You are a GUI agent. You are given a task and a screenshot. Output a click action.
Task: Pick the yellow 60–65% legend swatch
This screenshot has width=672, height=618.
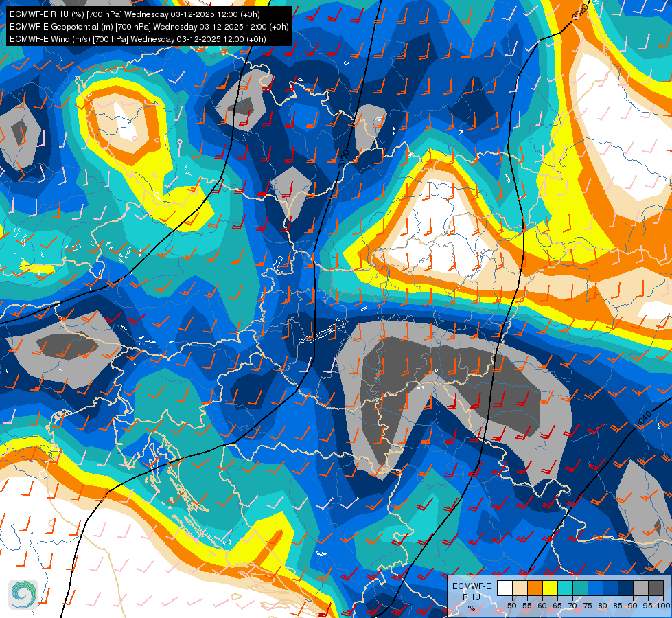tap(551, 588)
